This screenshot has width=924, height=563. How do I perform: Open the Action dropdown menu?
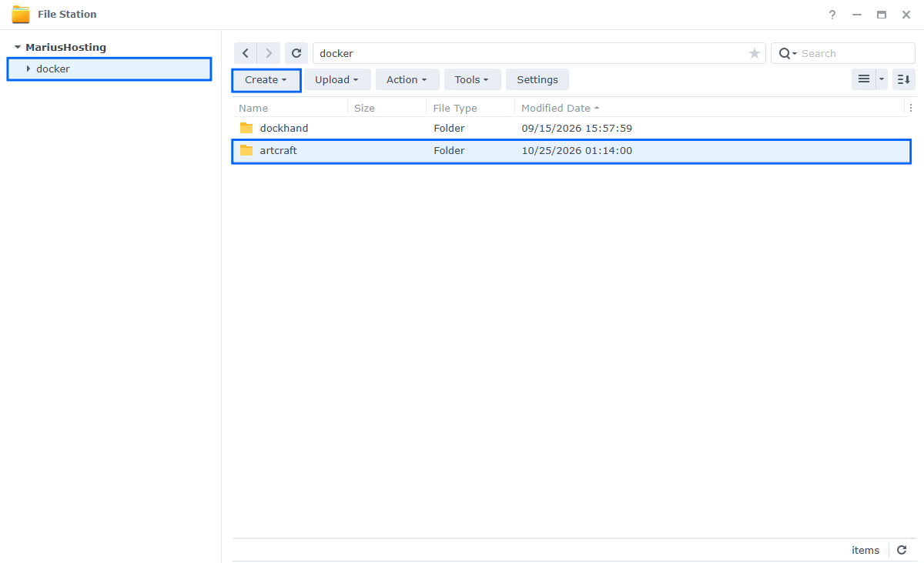point(407,79)
